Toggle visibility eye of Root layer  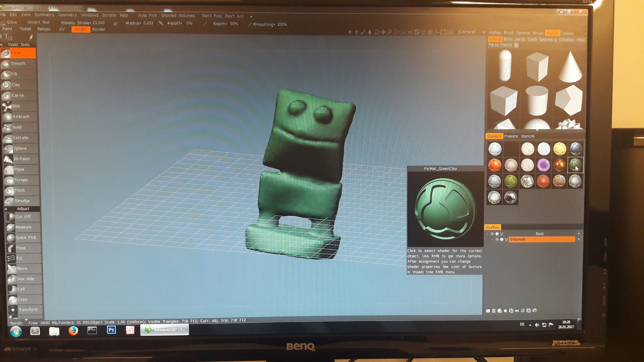492,234
